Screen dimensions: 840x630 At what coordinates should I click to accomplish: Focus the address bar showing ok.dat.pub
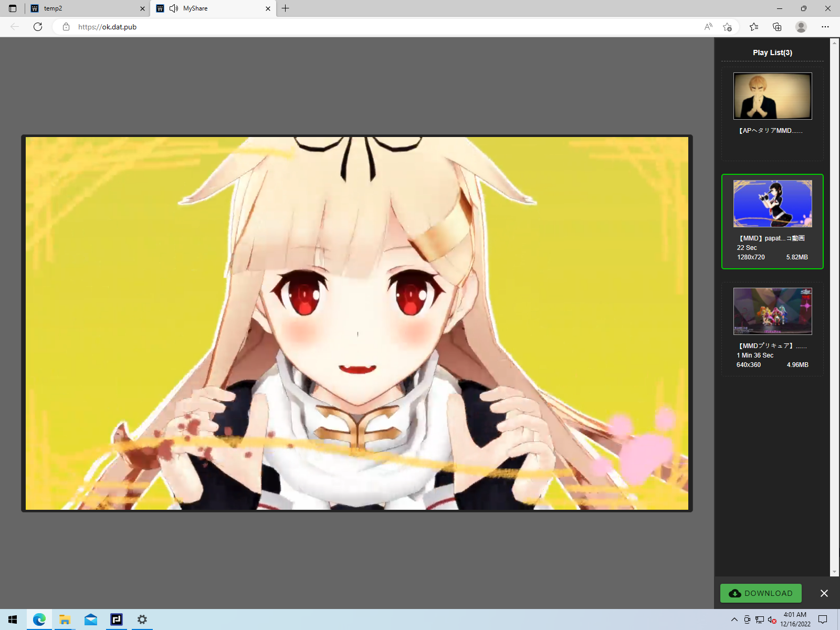click(x=388, y=27)
